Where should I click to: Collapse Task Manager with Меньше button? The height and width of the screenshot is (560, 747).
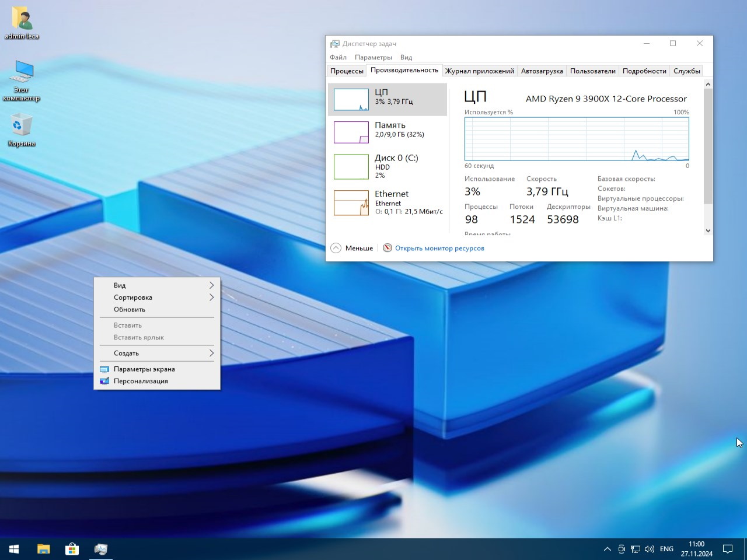(x=352, y=248)
